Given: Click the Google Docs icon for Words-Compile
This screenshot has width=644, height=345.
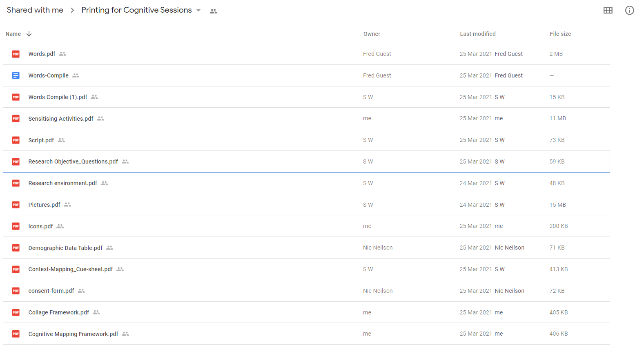Looking at the screenshot, I should [16, 75].
